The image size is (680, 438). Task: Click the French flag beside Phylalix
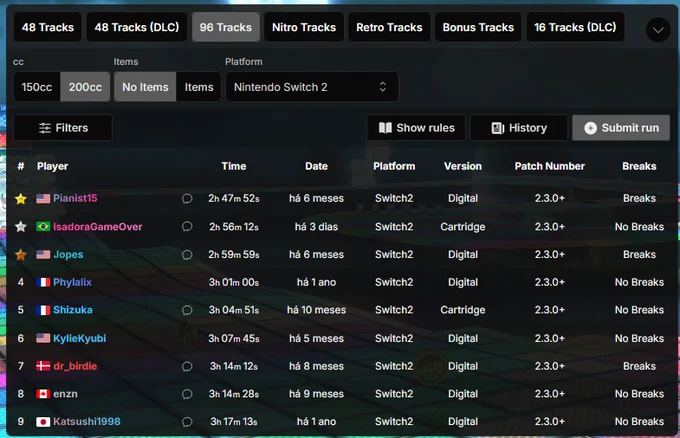pos(43,282)
